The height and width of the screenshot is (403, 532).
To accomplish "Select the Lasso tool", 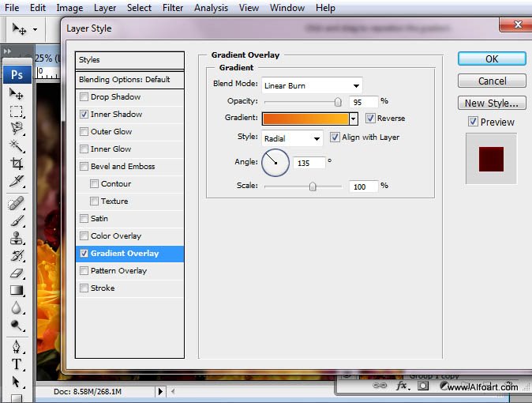I will (16, 129).
